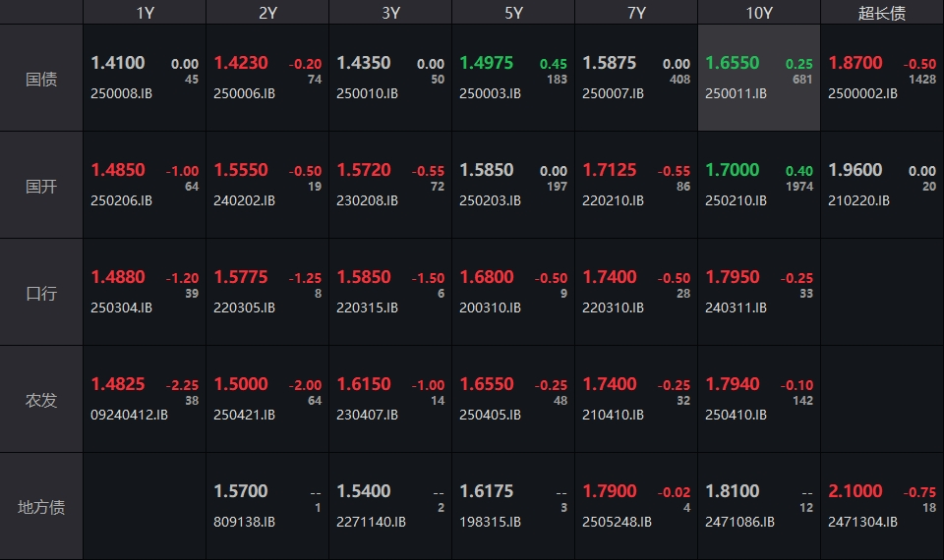Select the 地方债 row label

[41, 507]
